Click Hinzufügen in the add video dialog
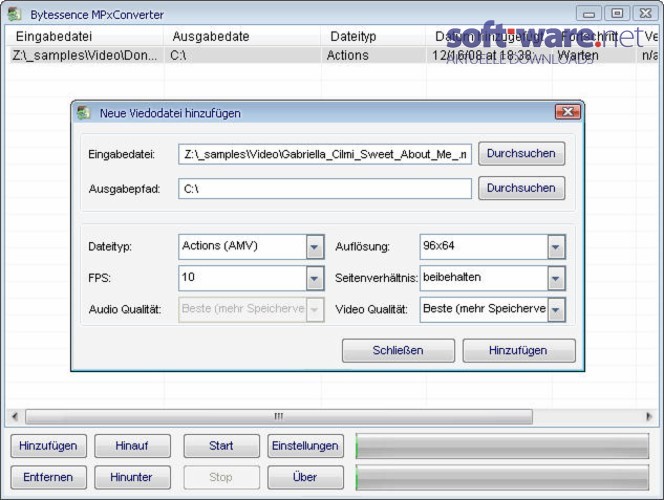This screenshot has width=664, height=500. click(519, 350)
